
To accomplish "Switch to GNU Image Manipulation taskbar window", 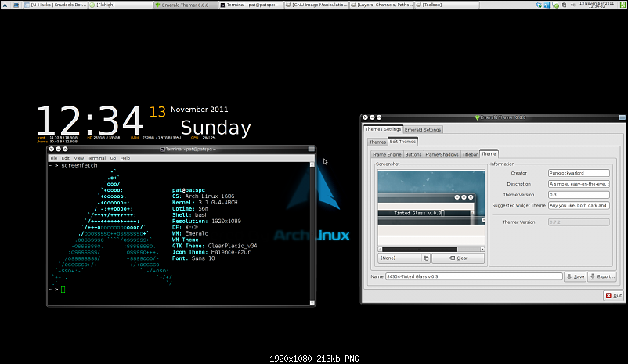I will 316,5.
